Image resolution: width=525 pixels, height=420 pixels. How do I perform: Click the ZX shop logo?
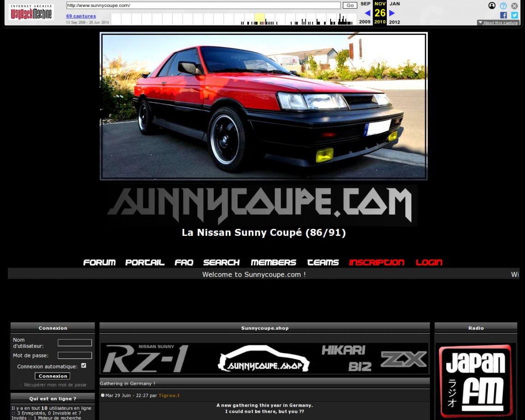pyautogui.click(x=403, y=359)
